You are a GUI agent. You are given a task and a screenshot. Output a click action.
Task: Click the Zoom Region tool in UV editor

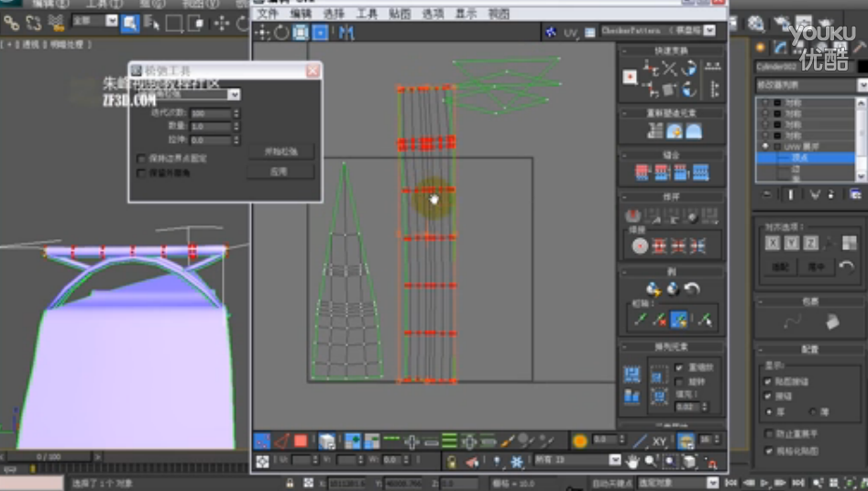670,461
